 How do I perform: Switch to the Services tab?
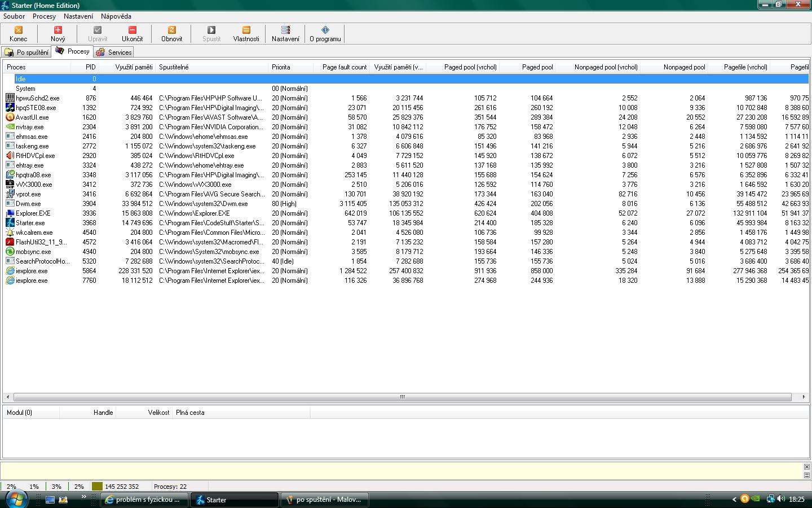coord(113,52)
